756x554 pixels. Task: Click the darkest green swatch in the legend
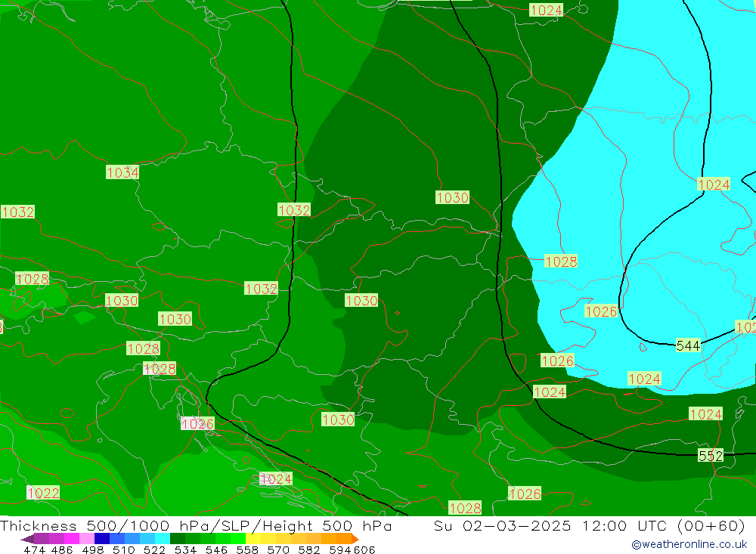pyautogui.click(x=178, y=539)
